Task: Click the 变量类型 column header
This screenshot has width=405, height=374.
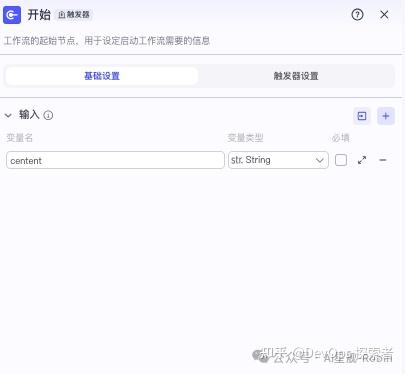Action: pyautogui.click(x=245, y=138)
